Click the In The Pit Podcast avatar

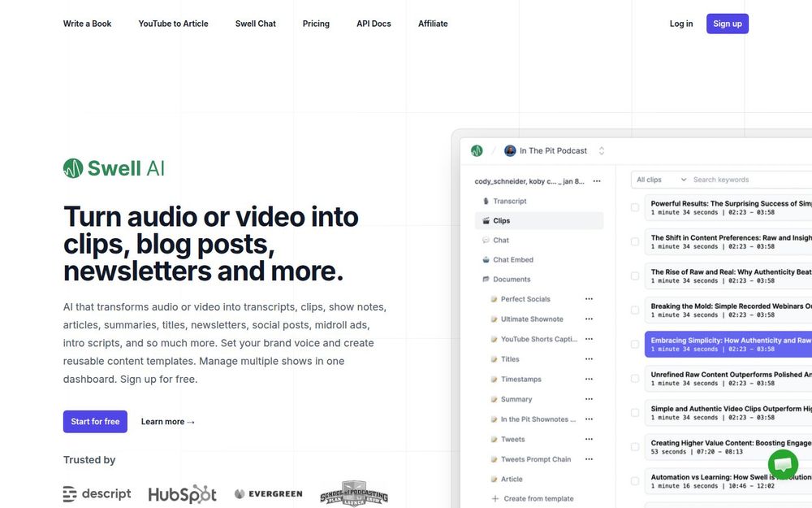pyautogui.click(x=510, y=151)
